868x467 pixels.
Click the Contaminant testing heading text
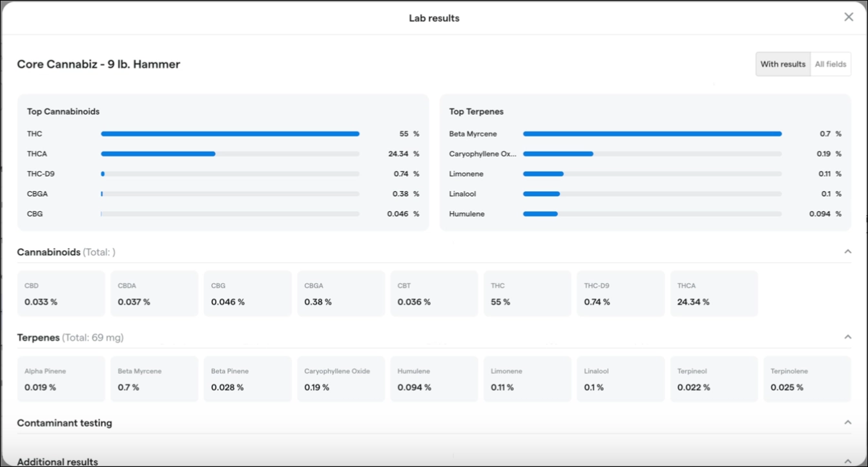(65, 423)
